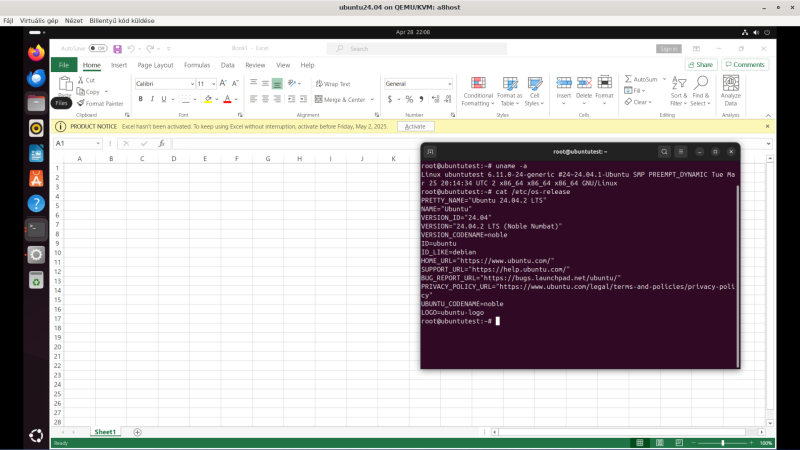Click the Format Painter brush
Viewport: 800px width, 450px height.
[x=81, y=103]
